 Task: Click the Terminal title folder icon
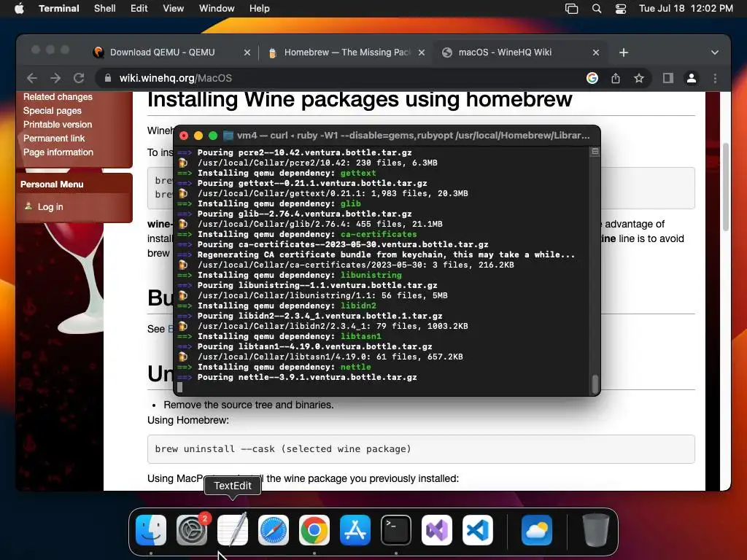[x=228, y=136]
